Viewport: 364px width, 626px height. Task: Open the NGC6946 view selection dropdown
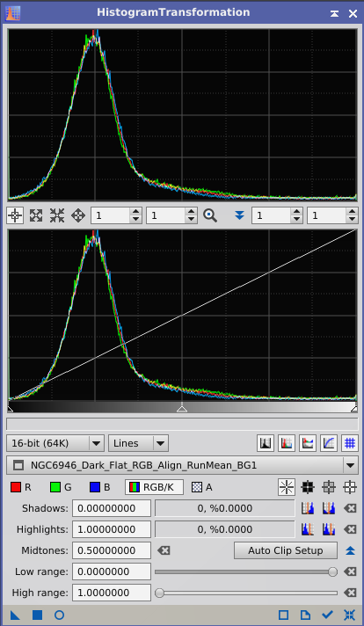[x=182, y=465]
